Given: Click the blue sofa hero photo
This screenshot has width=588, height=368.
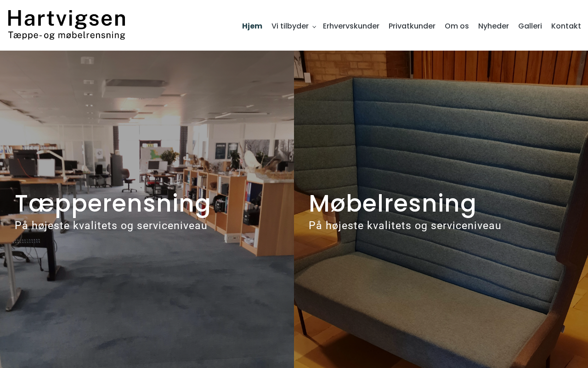Looking at the screenshot, I should [x=441, y=209].
